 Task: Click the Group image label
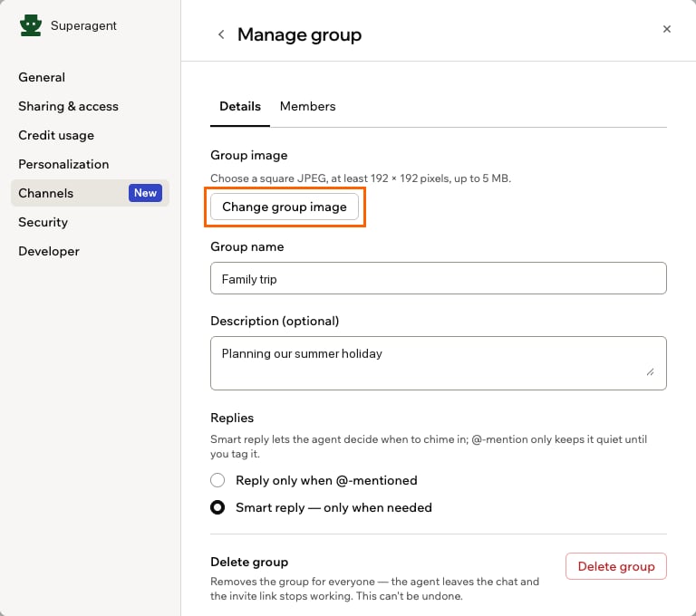tap(249, 155)
